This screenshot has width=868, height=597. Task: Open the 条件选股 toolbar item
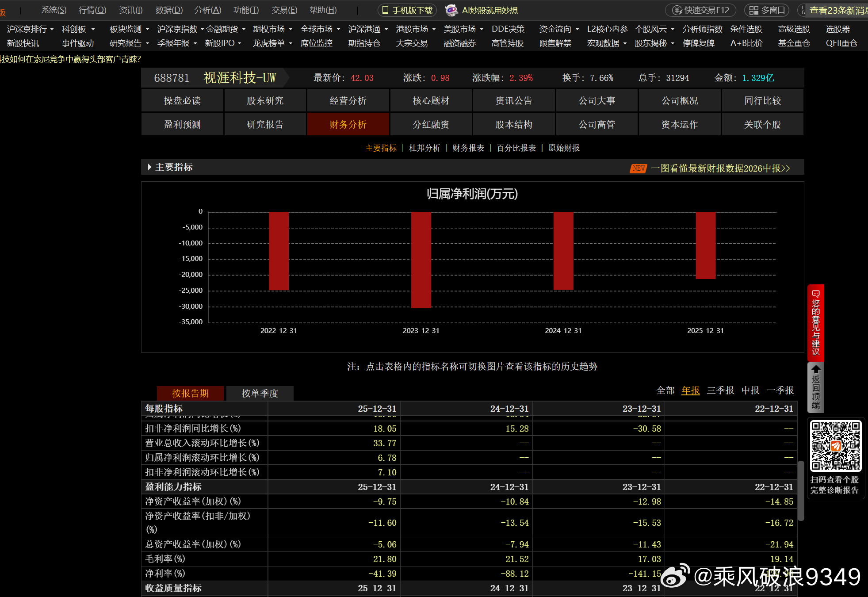(746, 29)
